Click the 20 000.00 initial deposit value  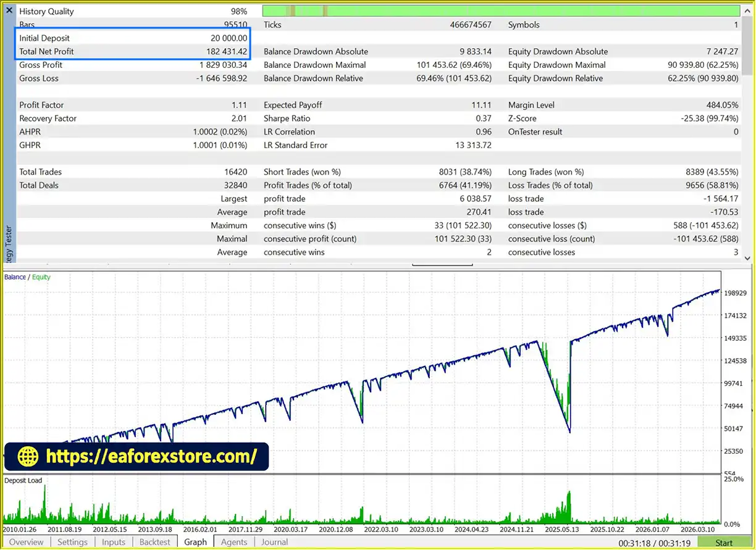click(x=229, y=38)
